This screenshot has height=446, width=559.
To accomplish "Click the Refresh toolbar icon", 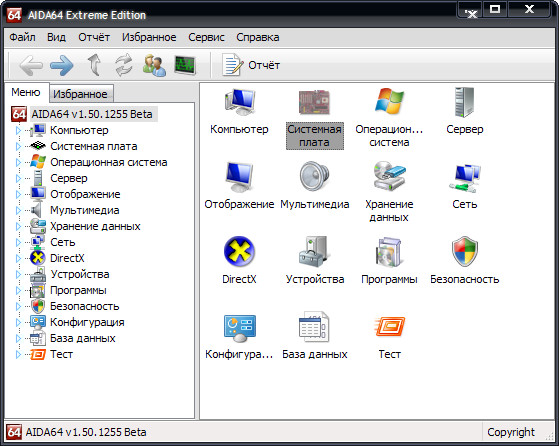I will point(124,65).
